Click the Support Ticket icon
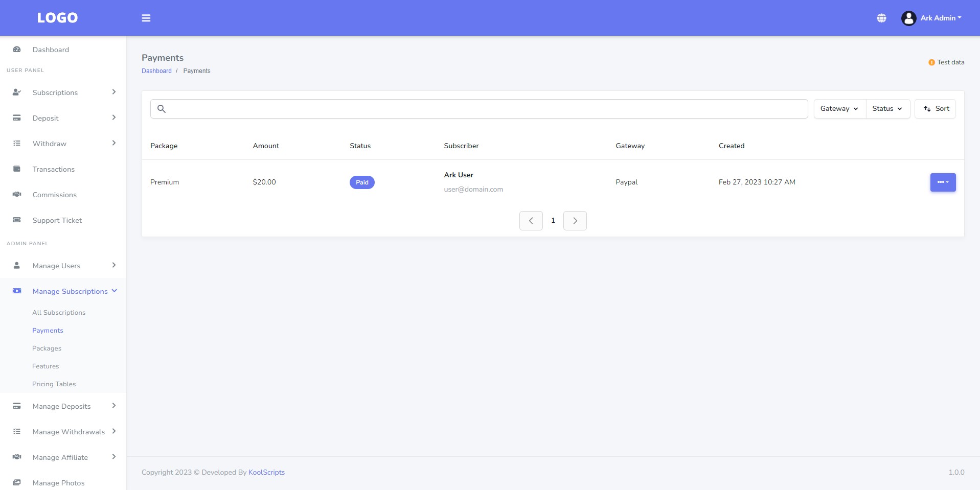The height and width of the screenshot is (490, 980). tap(17, 220)
